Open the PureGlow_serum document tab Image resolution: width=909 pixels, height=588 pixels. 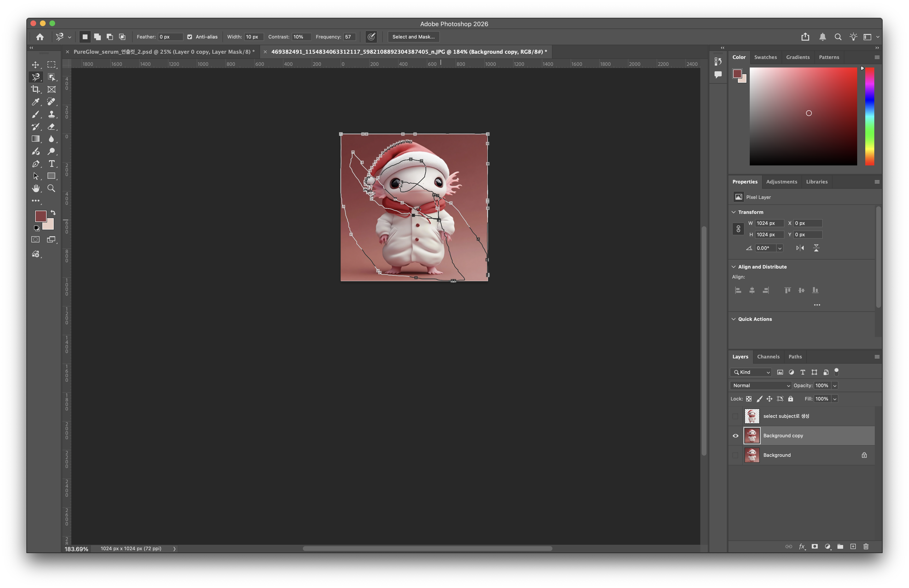pos(164,52)
